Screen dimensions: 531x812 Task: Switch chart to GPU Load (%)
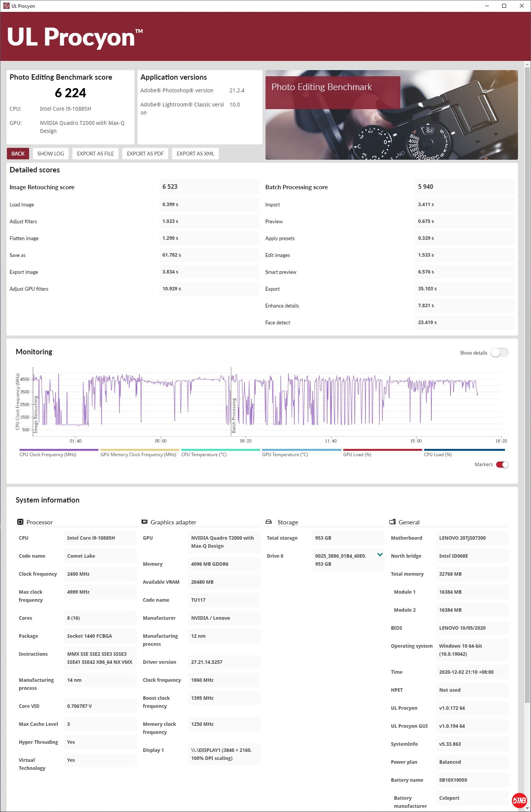click(x=383, y=453)
